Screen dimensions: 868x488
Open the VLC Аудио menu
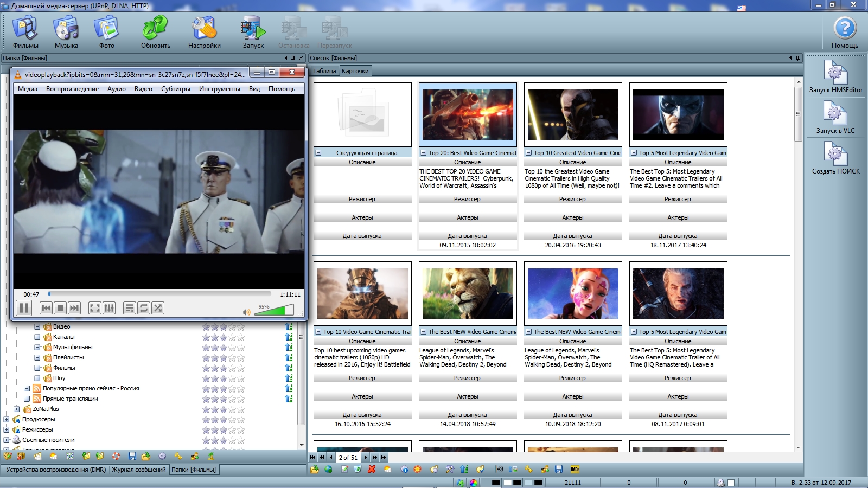click(117, 89)
